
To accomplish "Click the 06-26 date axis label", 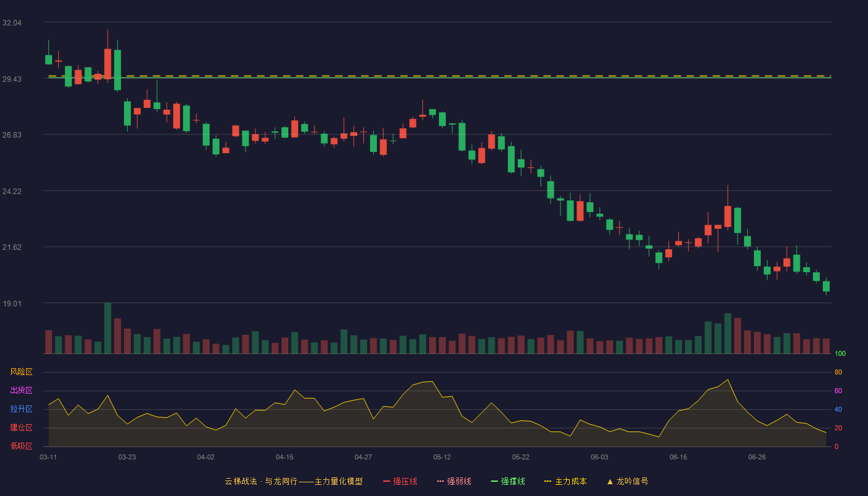I will [x=757, y=457].
